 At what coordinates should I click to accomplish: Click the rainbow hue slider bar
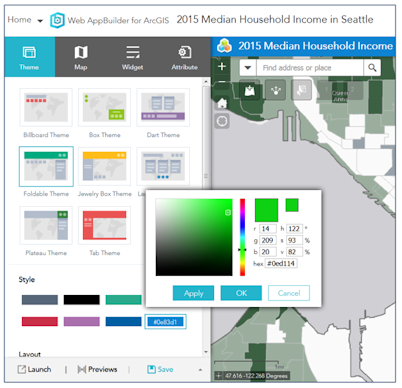[242, 237]
